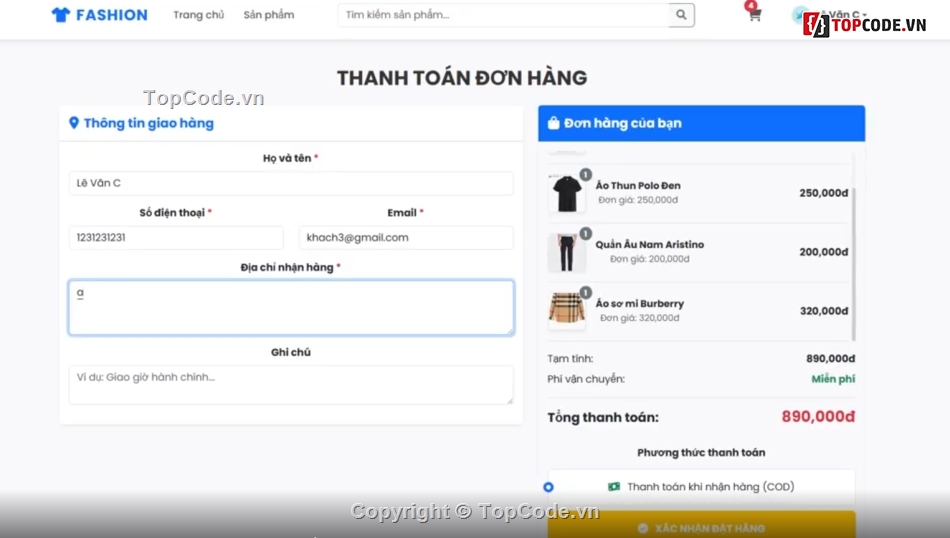Click the Họ và tên input field
Viewport: 950px width, 538px height.
point(291,183)
